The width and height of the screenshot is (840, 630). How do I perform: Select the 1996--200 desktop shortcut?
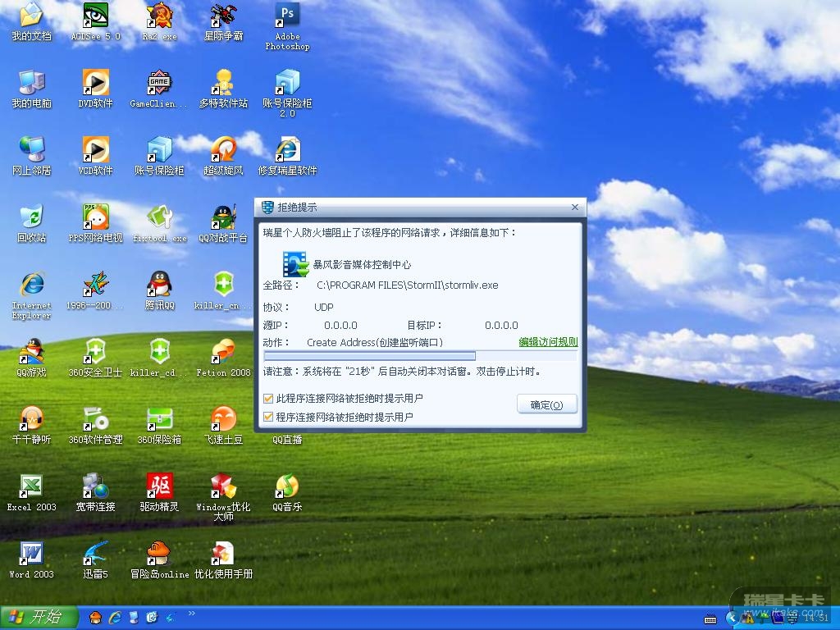pos(95,291)
